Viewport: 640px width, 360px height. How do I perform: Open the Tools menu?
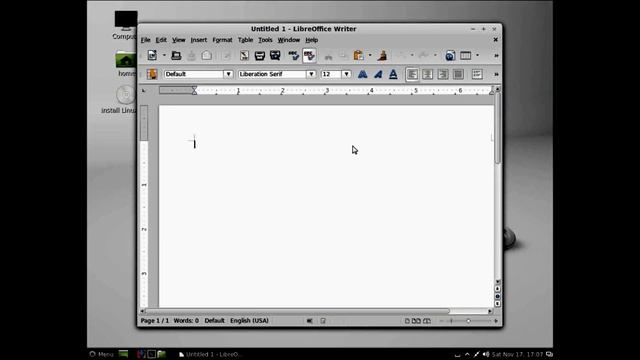(x=265, y=40)
